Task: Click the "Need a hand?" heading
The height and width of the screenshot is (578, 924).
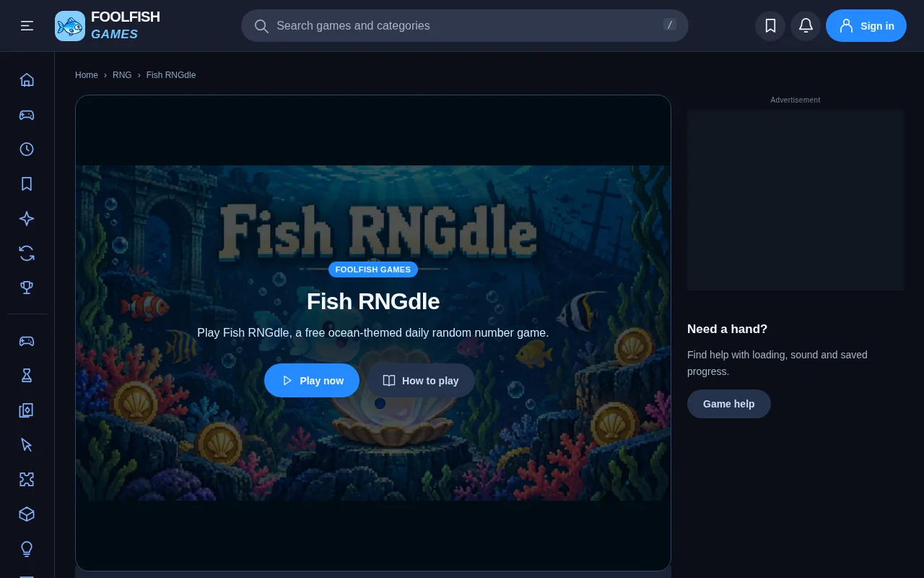Action: click(727, 329)
